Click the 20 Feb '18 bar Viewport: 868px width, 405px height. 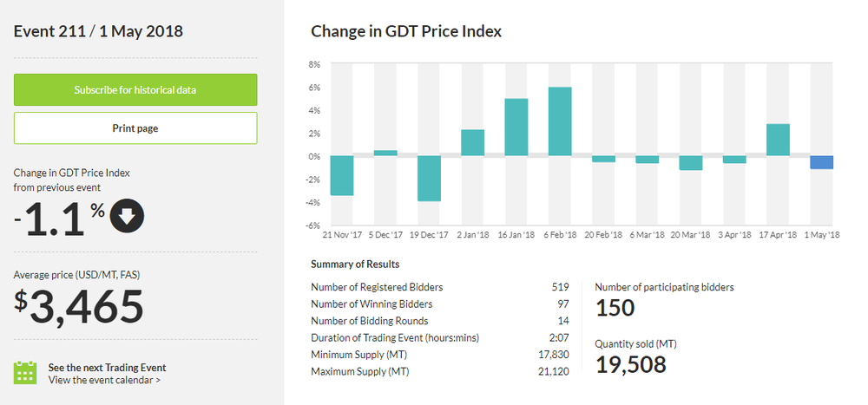pyautogui.click(x=603, y=159)
